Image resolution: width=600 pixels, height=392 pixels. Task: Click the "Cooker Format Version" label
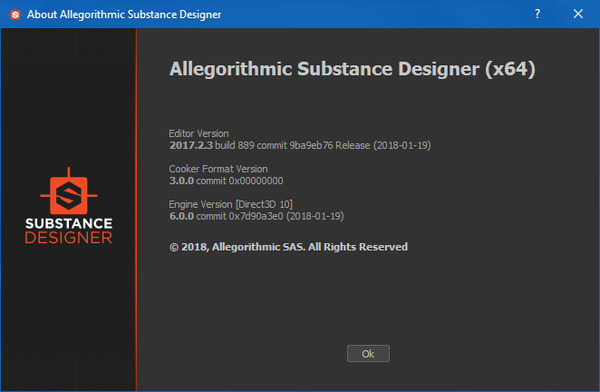coord(218,169)
